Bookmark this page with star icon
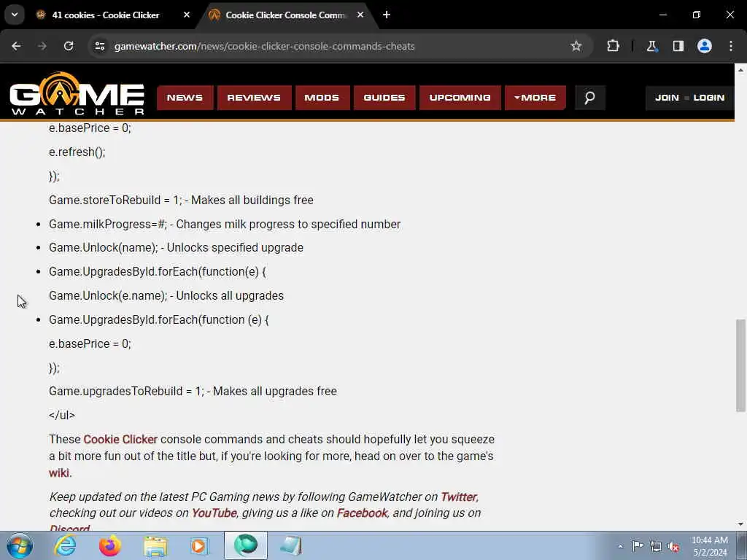747x560 pixels. (576, 46)
